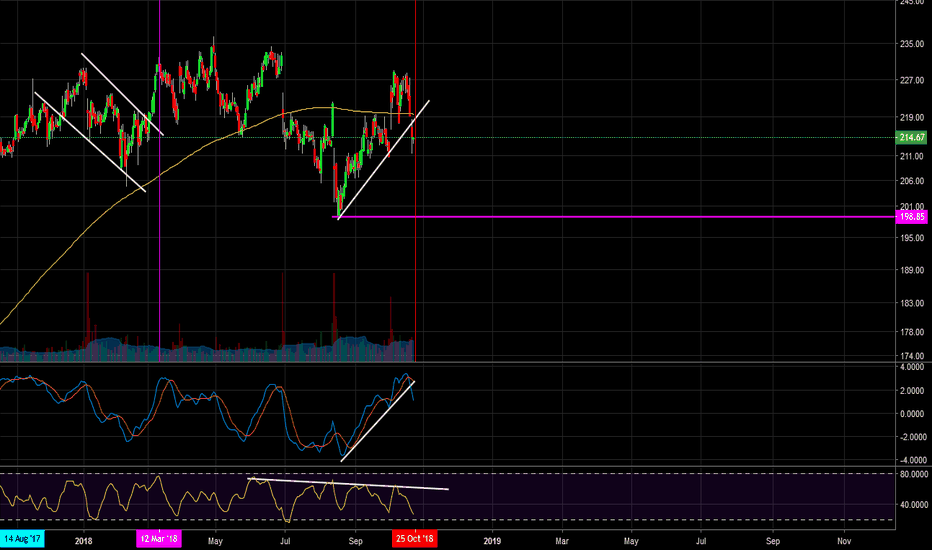This screenshot has height=550, width=932.
Task: Click the 235.00 price axis label
Action: (x=912, y=44)
